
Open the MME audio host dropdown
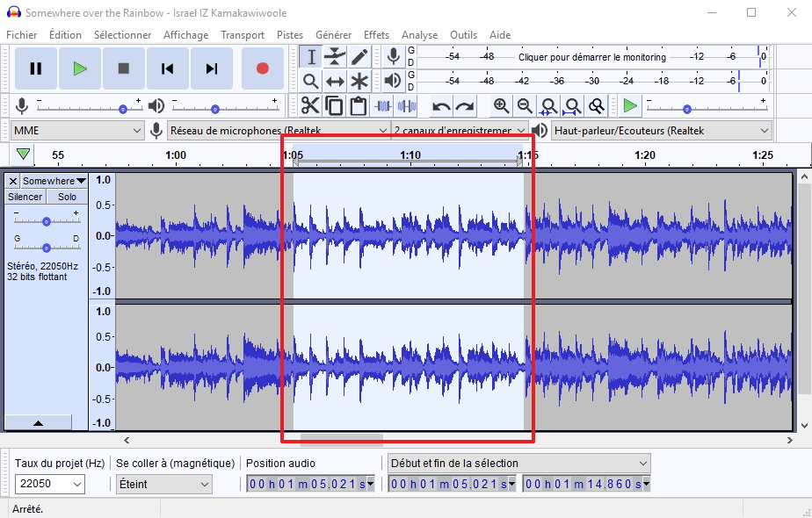[75, 129]
